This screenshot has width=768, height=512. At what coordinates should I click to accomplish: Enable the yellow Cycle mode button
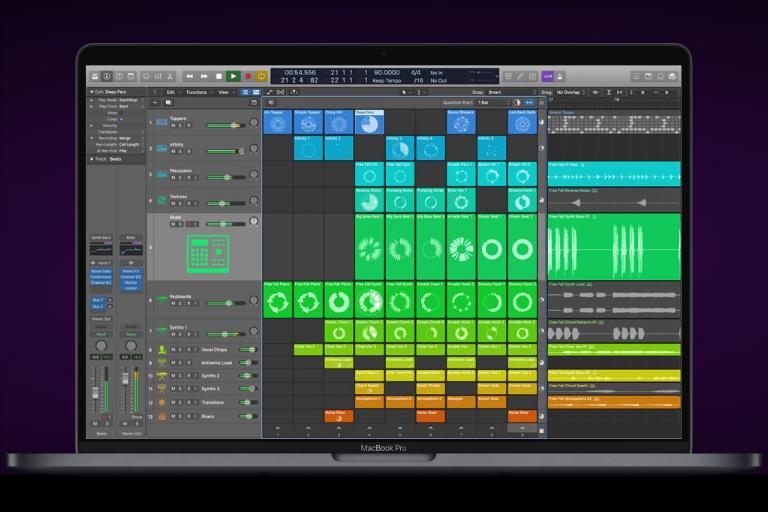tap(262, 76)
